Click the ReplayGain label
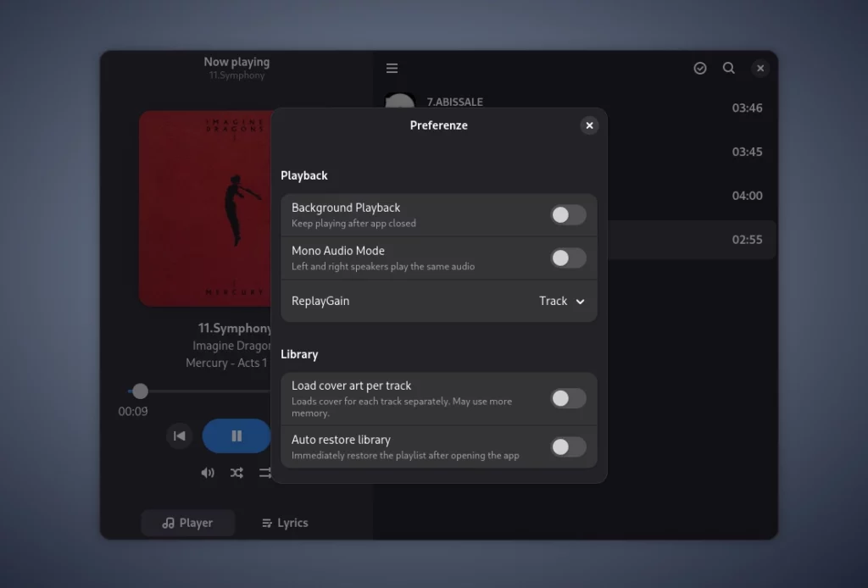Viewport: 868px width, 588px height. tap(320, 301)
